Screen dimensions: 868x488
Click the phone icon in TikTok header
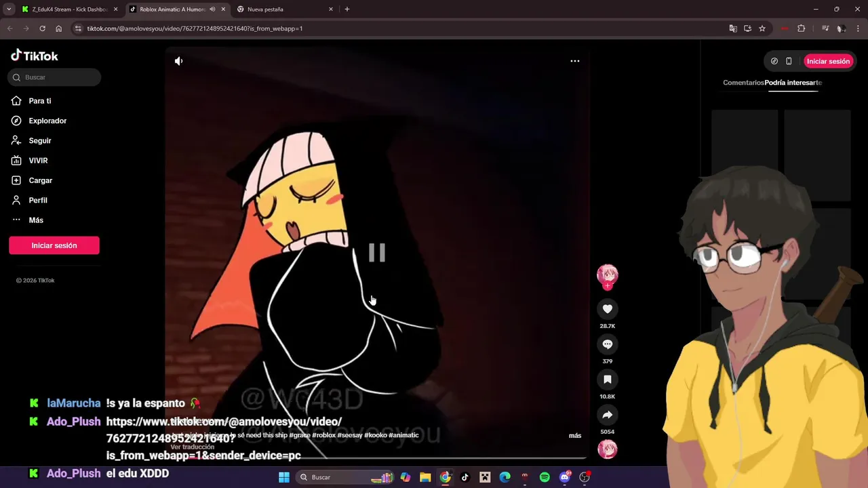coord(789,61)
